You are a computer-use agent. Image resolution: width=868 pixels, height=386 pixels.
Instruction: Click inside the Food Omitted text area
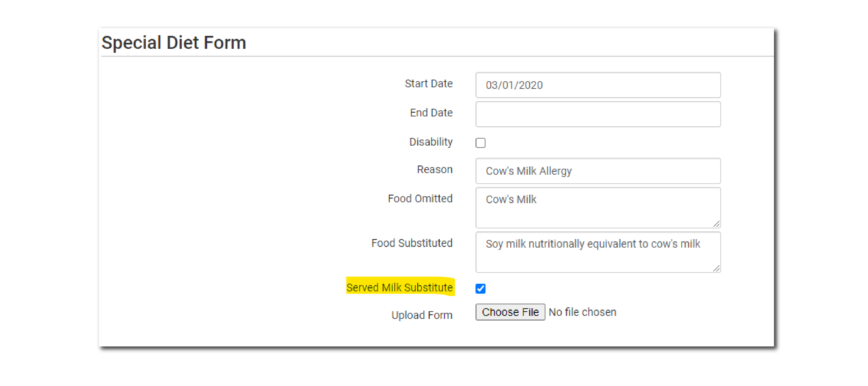(x=598, y=208)
